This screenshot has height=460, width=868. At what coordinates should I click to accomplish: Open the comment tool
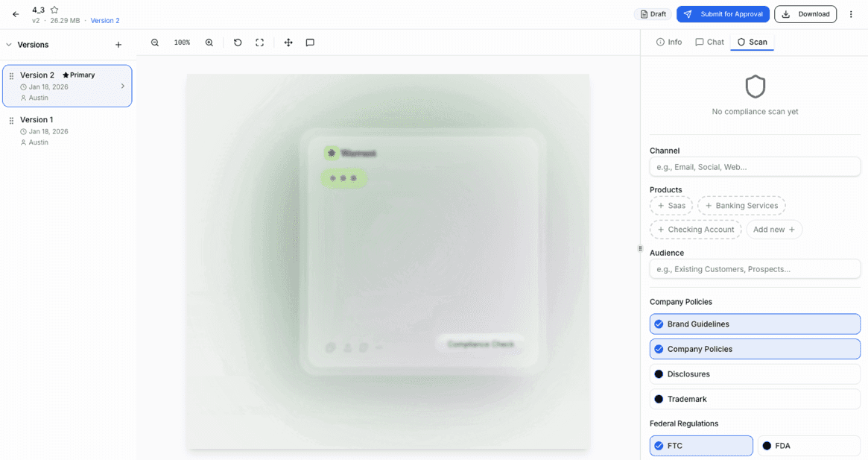(x=310, y=42)
